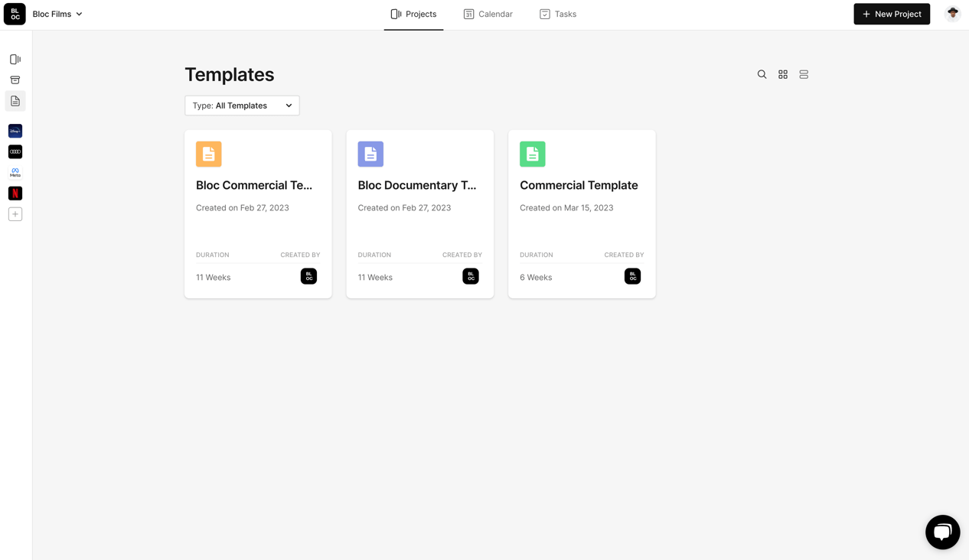Open the Bloc Films workspace dropdown
Image resolution: width=969 pixels, height=560 pixels.
pos(57,14)
